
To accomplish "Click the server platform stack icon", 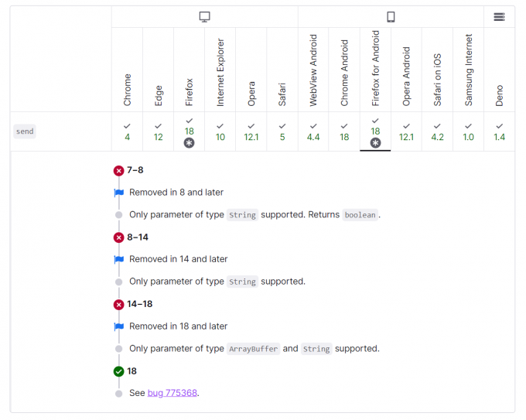I will pyautogui.click(x=499, y=17).
